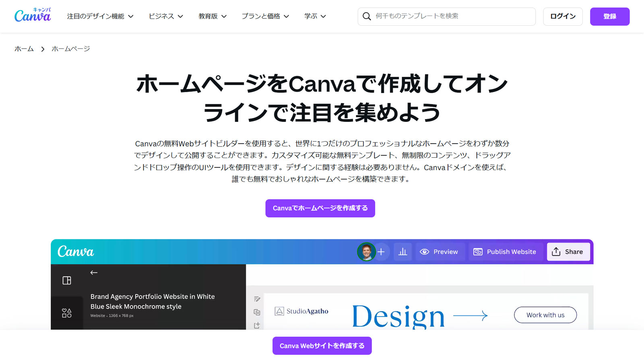Screen dimensions: 644x362
Task: Expand the 教育版 dropdown menu
Action: coord(213,16)
